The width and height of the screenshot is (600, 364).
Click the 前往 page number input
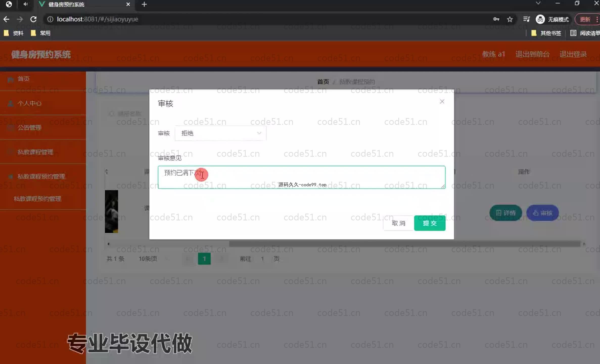263,259
